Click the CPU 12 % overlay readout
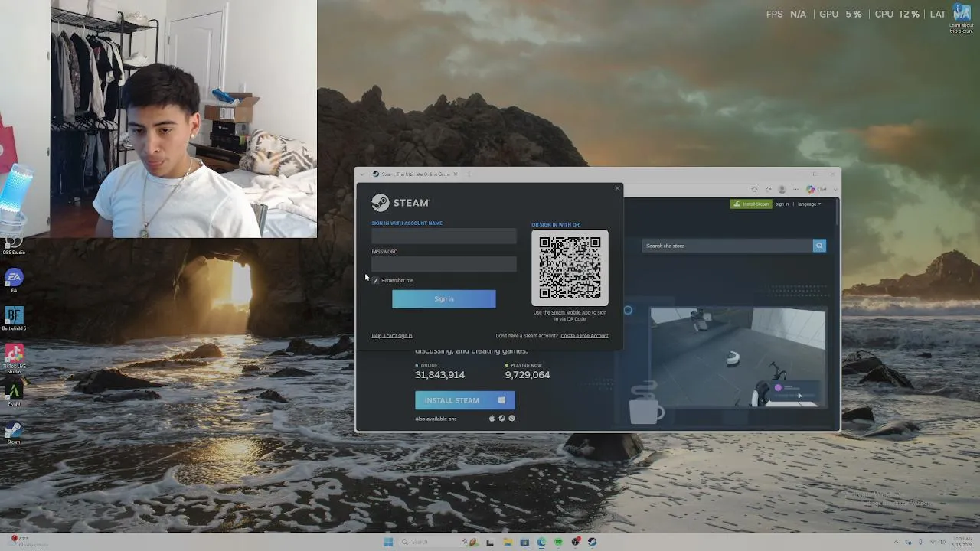This screenshot has width=980, height=551. point(897,14)
